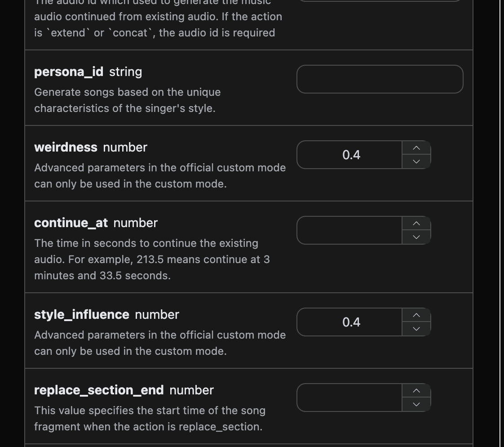
Task: Increase the weirdness value with up arrow
Action: (416, 148)
